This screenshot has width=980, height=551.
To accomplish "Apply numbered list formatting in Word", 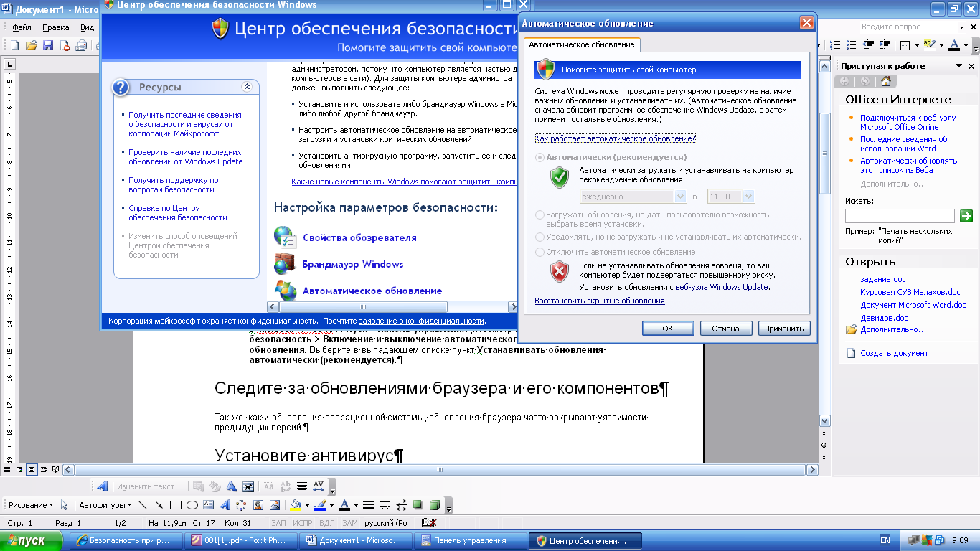I will (x=835, y=45).
